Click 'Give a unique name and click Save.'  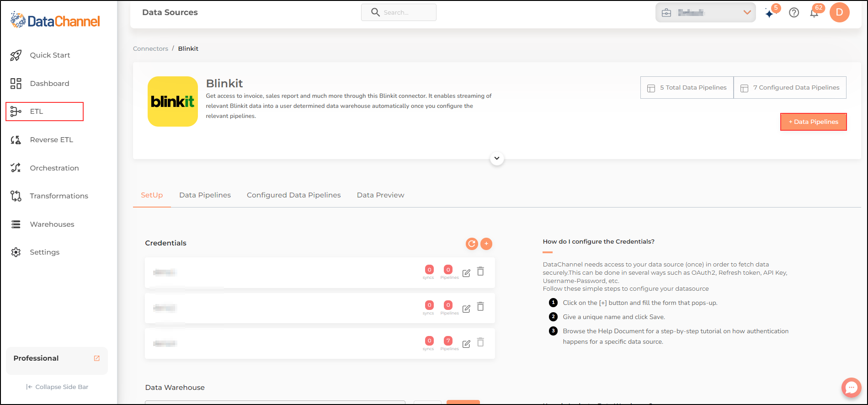coord(614,317)
